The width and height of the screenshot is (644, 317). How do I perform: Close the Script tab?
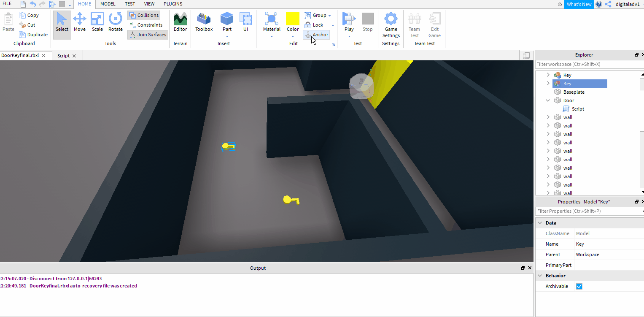coord(74,56)
